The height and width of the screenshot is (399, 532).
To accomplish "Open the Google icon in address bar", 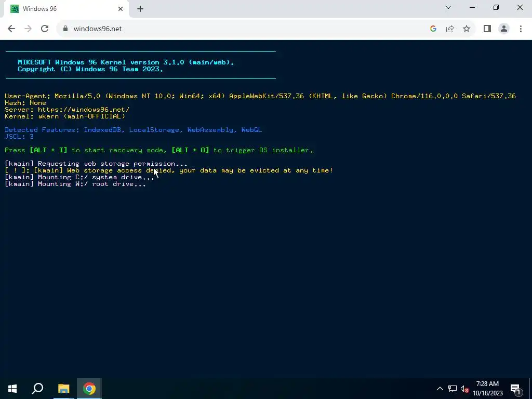I will click(433, 29).
